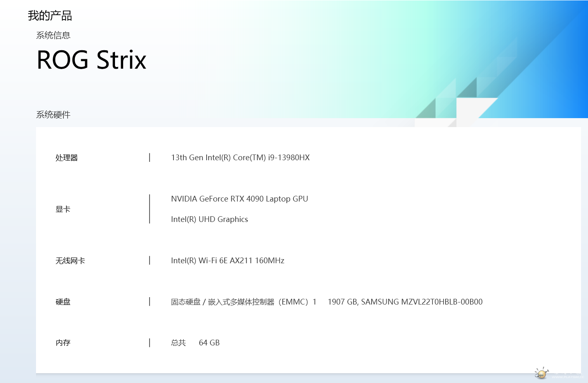Click the orange ball watermark logo

[541, 374]
